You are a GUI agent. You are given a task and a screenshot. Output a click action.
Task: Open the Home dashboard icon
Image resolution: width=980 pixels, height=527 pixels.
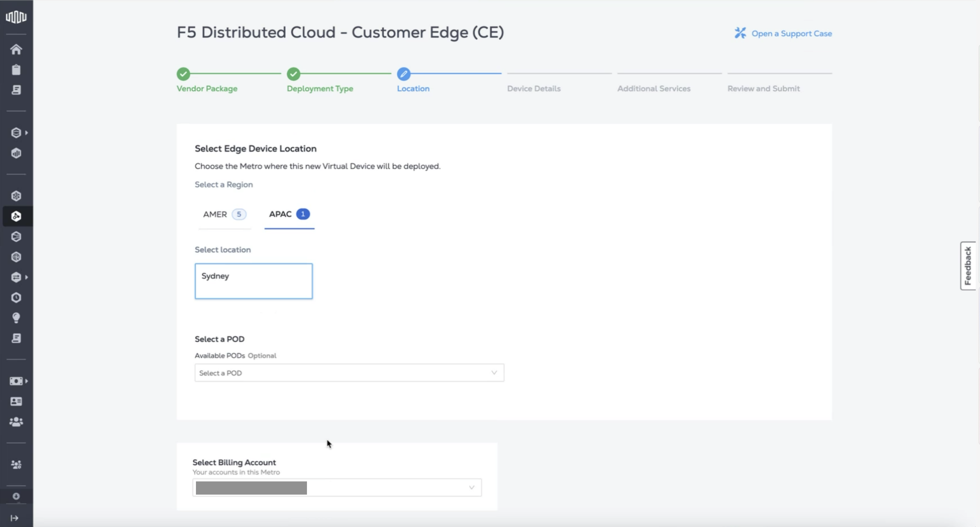coord(16,49)
